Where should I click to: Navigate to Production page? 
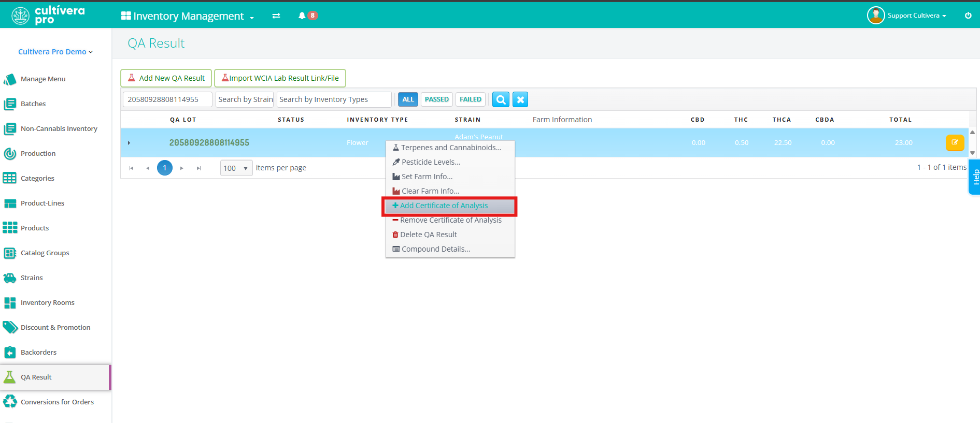click(38, 154)
